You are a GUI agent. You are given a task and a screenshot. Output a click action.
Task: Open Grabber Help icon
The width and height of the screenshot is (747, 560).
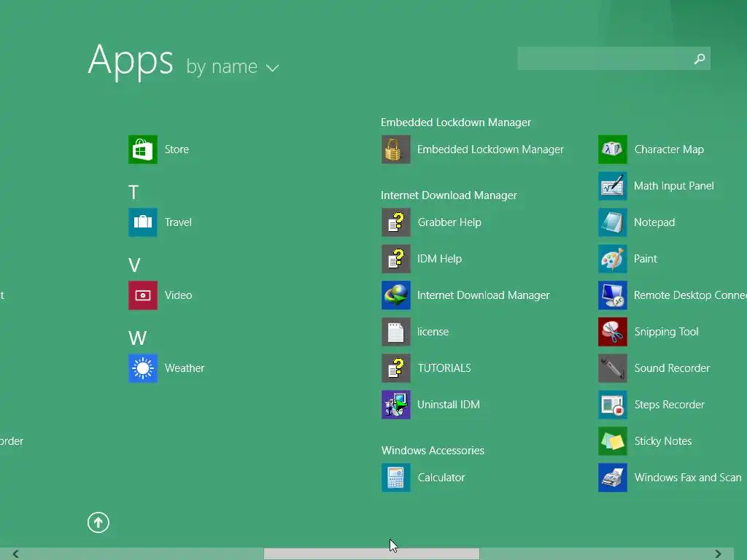coord(396,222)
